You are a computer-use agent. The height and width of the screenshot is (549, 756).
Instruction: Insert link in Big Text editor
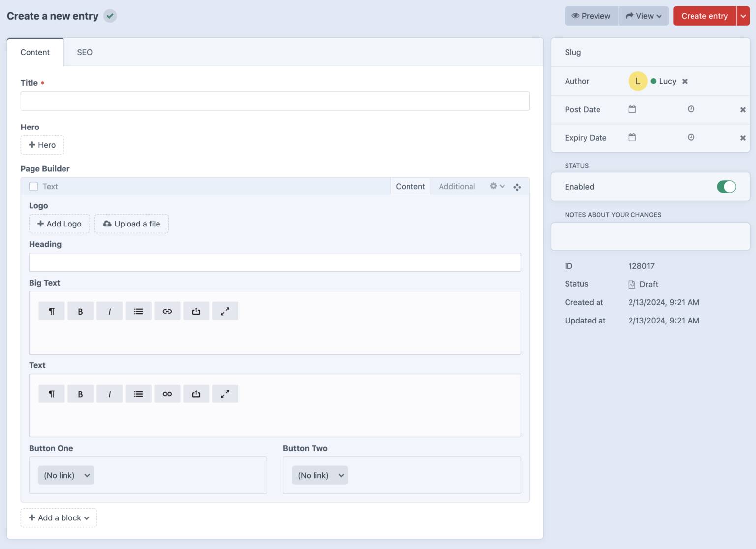167,311
